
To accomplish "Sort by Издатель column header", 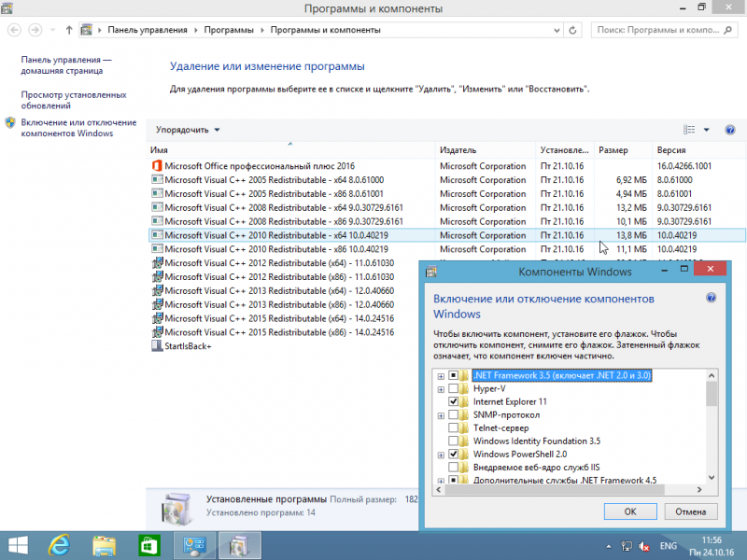I will point(486,150).
